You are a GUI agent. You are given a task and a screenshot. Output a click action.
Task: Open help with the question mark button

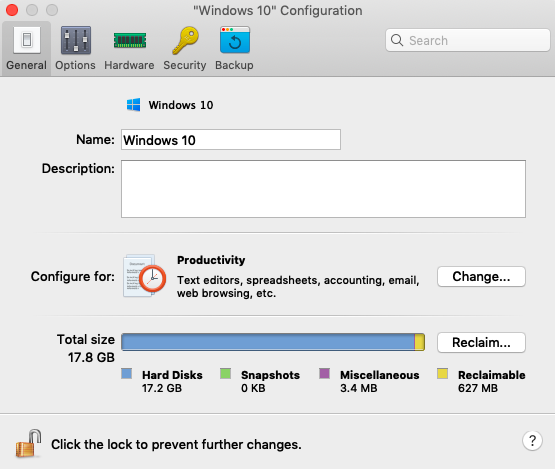pos(532,441)
